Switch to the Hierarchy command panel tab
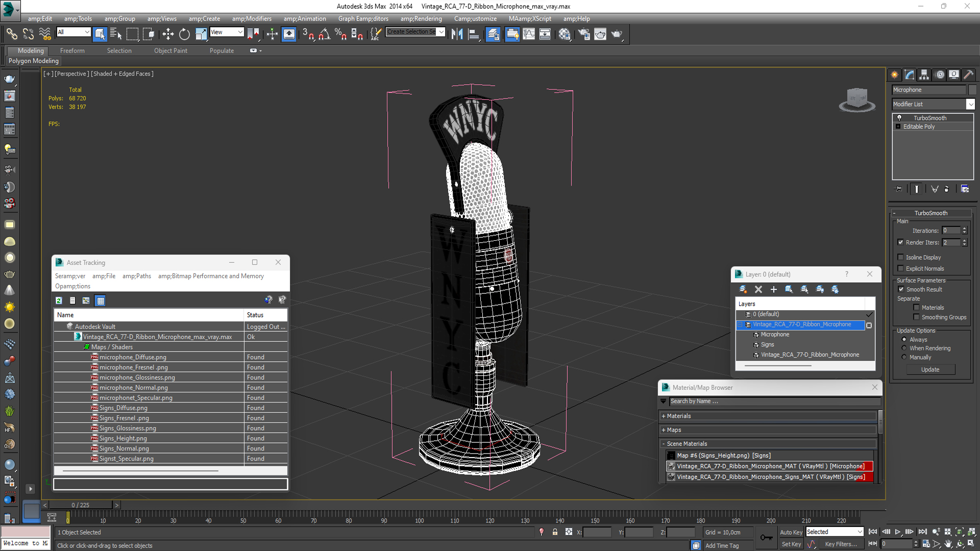The height and width of the screenshot is (551, 980). (x=924, y=74)
